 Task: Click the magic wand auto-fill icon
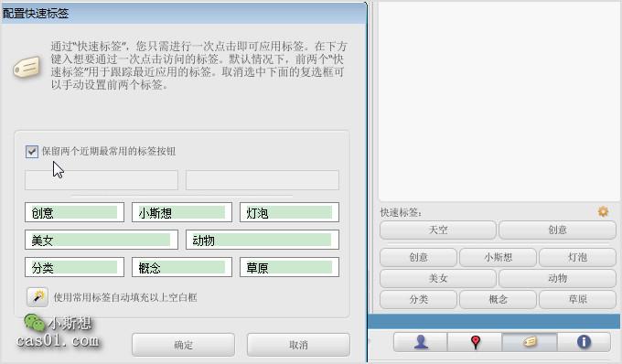38,297
